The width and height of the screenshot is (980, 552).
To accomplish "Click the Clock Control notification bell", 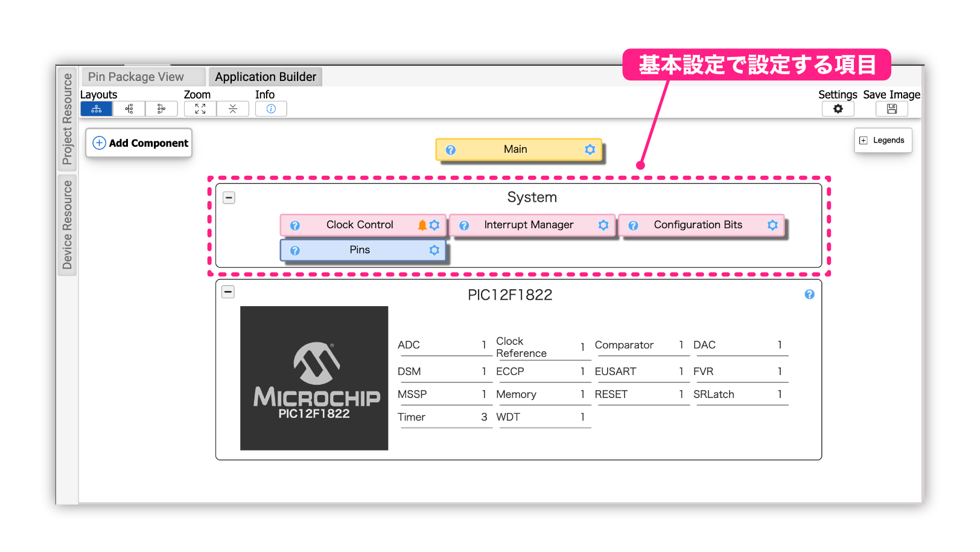I will (422, 225).
